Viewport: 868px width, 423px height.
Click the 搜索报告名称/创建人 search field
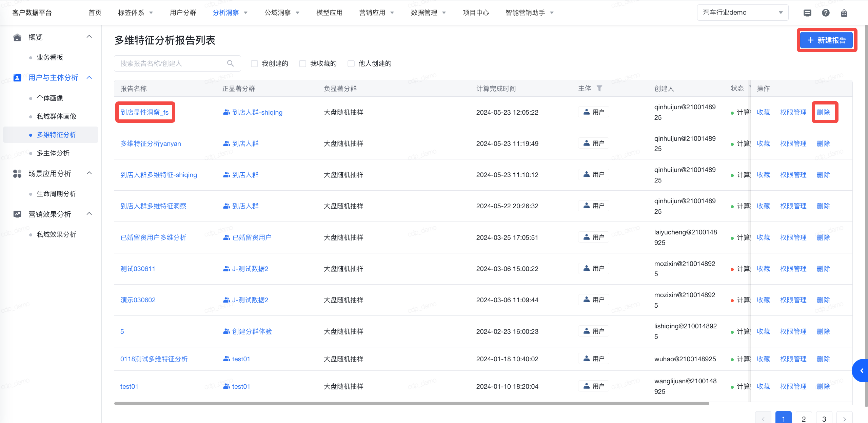point(177,63)
